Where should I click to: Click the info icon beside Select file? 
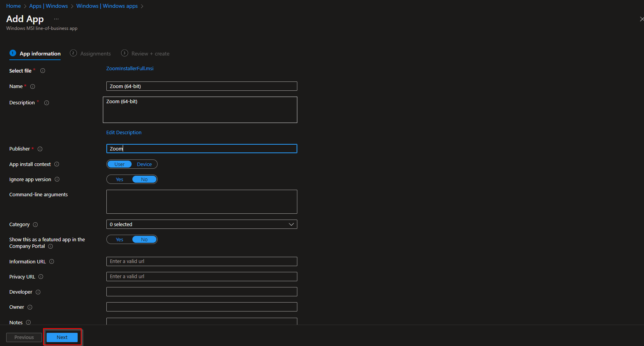coord(42,71)
